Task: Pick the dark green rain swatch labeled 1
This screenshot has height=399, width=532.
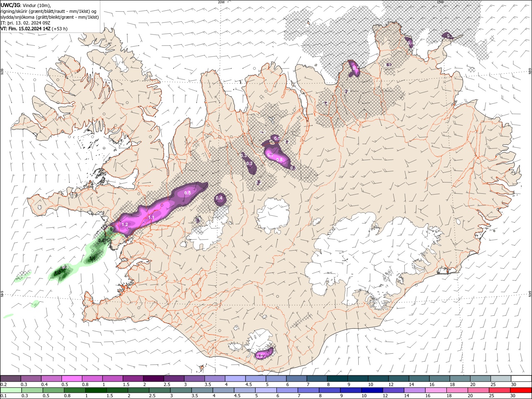Action: 96,390
